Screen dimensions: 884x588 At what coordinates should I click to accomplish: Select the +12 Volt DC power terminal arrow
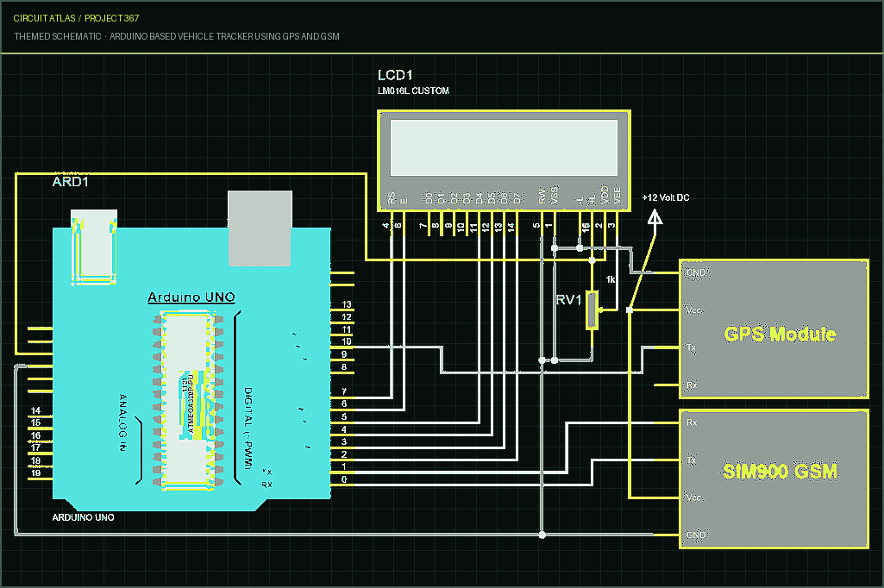654,217
